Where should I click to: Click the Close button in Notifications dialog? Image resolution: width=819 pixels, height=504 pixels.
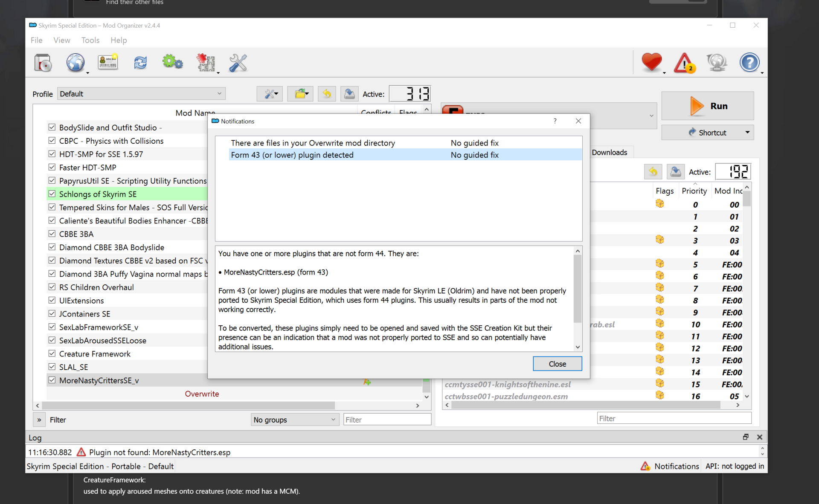558,364
